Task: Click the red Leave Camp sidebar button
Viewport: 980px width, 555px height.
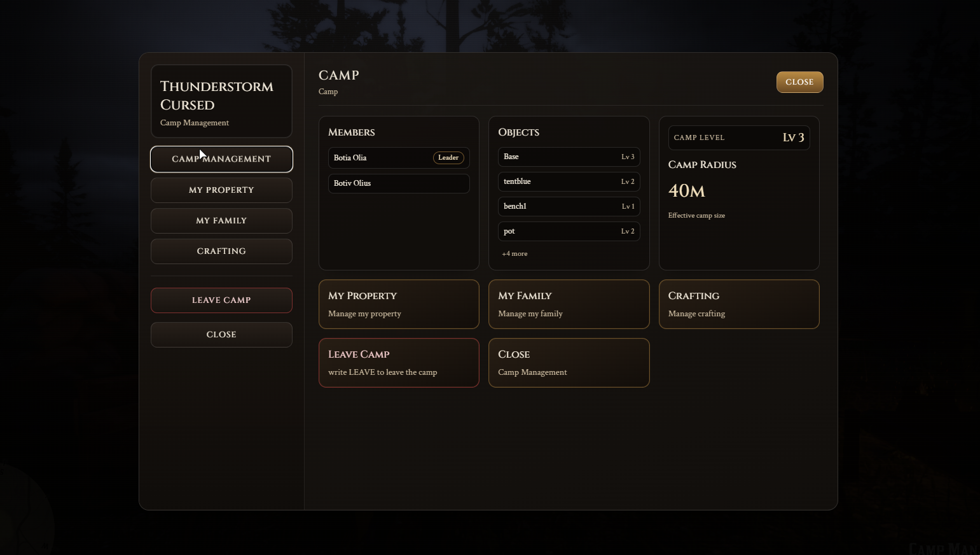Action: pyautogui.click(x=221, y=300)
